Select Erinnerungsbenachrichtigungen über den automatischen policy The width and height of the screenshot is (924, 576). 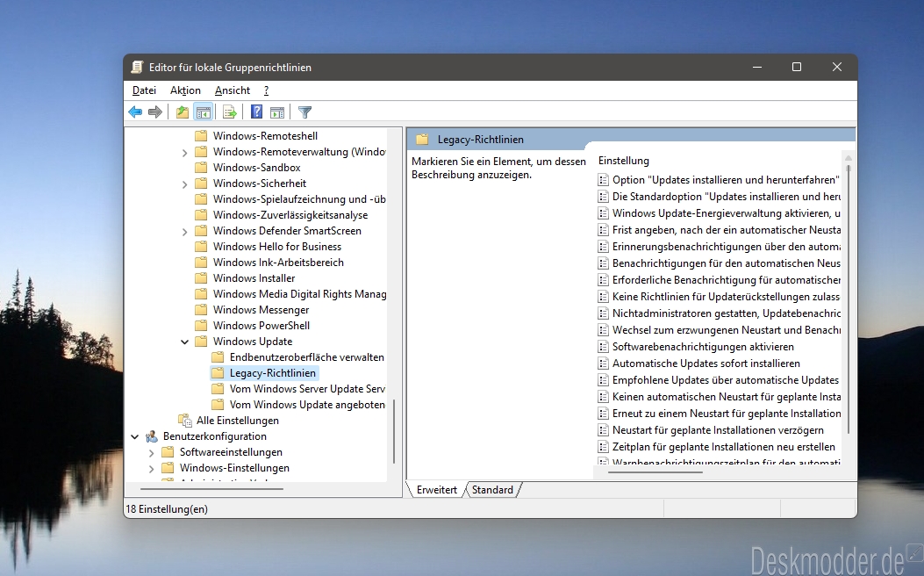click(726, 247)
